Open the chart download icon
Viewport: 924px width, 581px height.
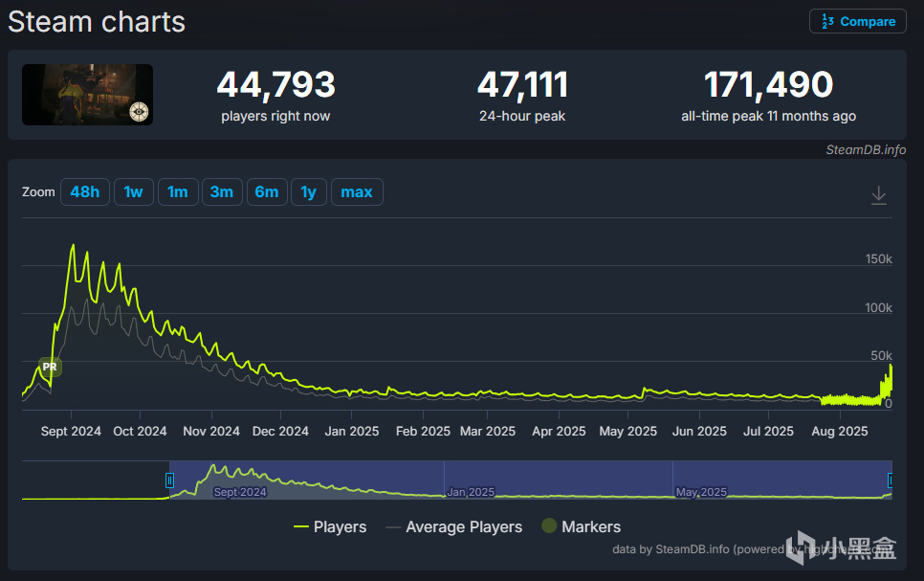879,194
